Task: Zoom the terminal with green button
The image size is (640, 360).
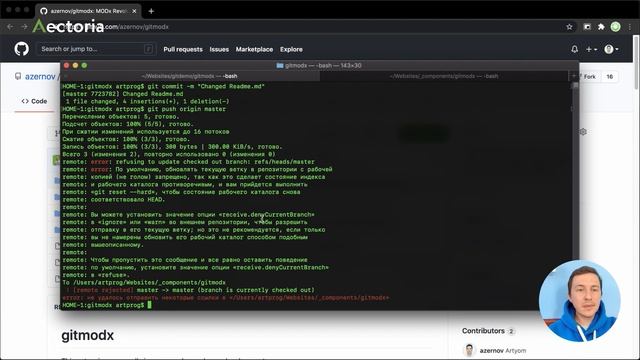Action: [x=84, y=65]
